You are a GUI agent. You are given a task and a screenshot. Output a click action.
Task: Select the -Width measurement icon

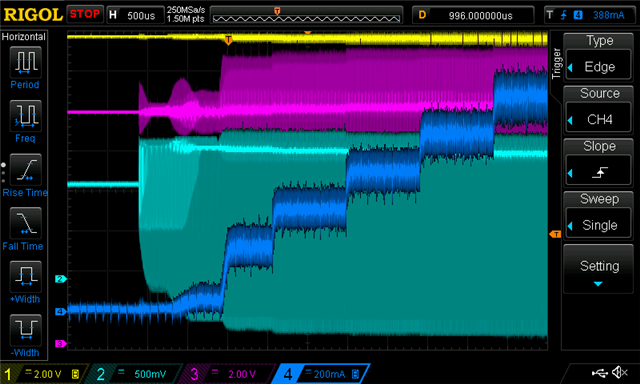coord(25,330)
